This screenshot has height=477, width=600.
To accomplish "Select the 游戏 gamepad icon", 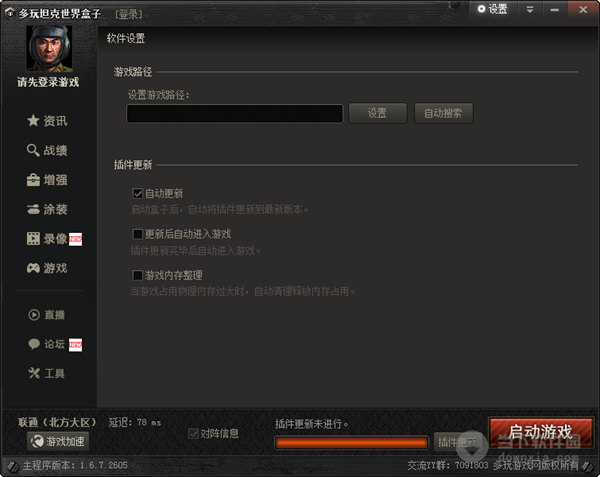I will coord(33,268).
